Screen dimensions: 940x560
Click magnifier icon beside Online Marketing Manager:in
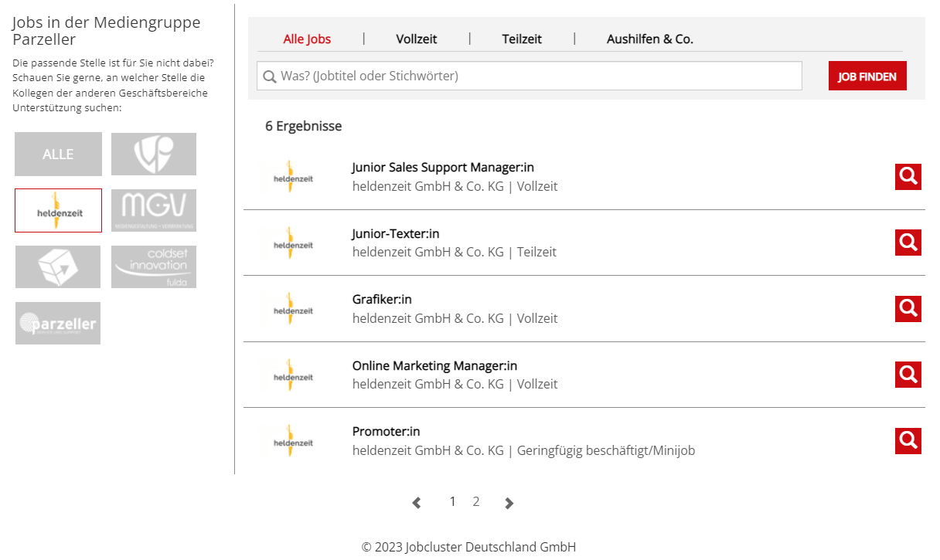point(908,375)
